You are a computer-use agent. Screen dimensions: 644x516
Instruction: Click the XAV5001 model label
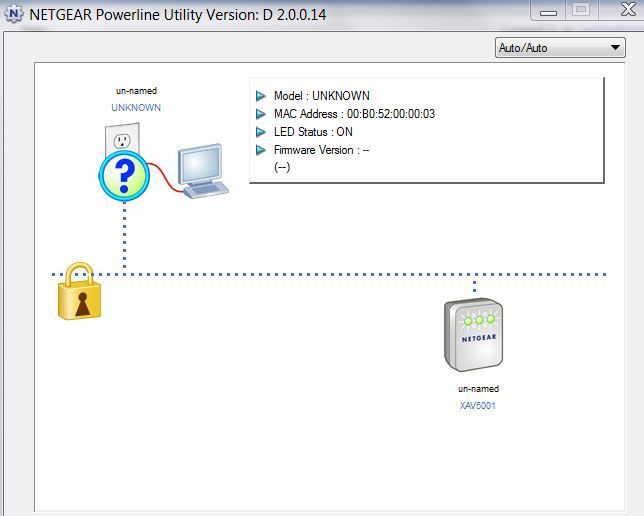pyautogui.click(x=478, y=405)
